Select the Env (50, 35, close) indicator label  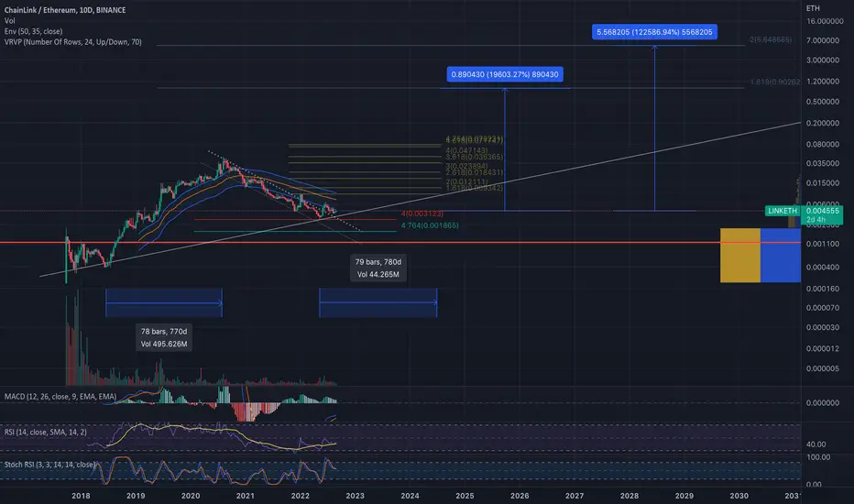coord(33,31)
